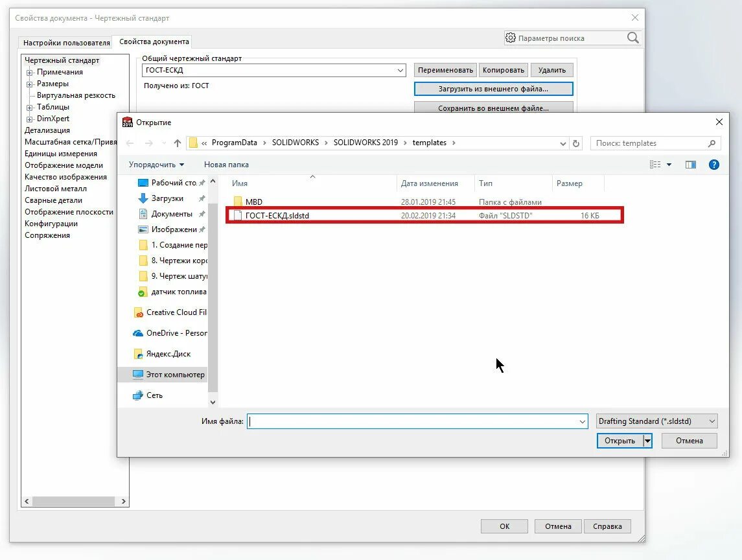
Task: Click Загрузить из внешнего файла button
Action: (494, 89)
